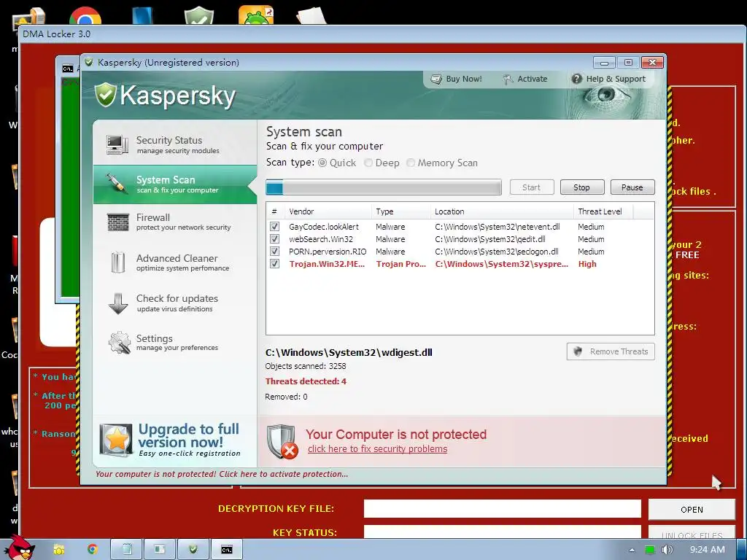Open System Scan section
Viewport: 747px width, 560px height.
[174, 184]
